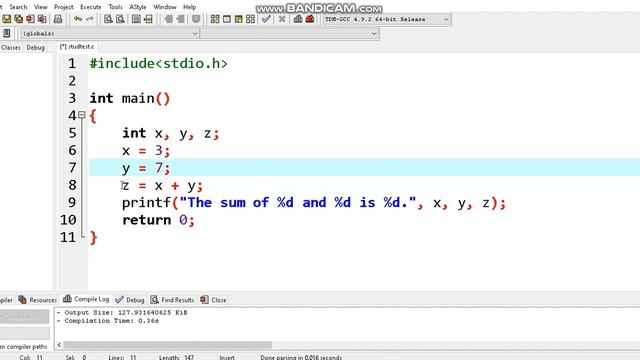Click the Compile toolbar icon
This screenshot has height=360, width=640.
pyautogui.click(x=215, y=19)
